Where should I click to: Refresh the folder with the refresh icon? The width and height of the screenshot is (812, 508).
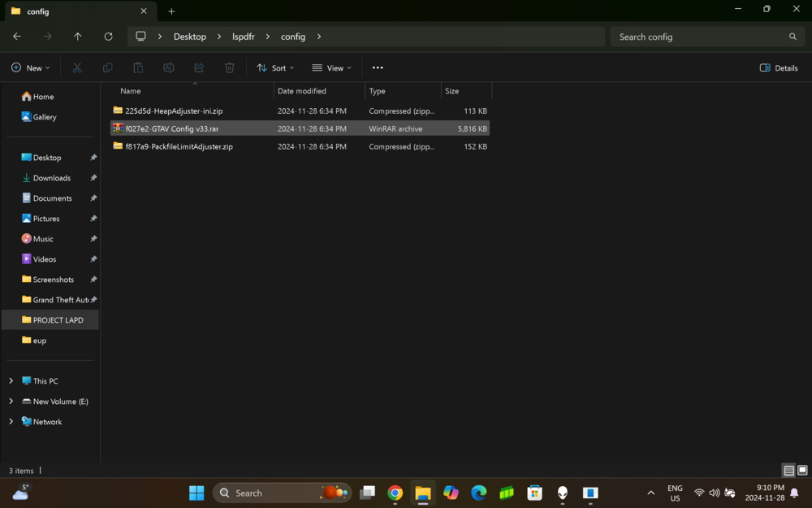pos(108,37)
